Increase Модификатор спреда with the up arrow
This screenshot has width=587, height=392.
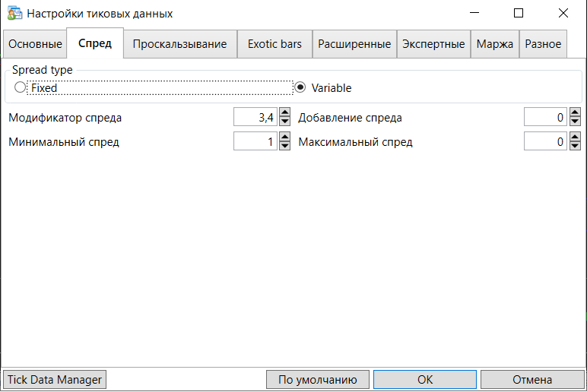tap(284, 112)
